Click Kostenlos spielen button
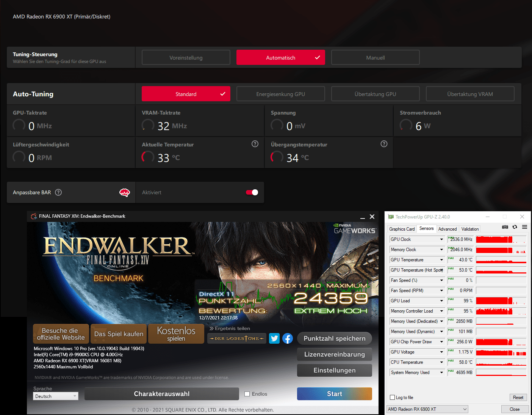 tap(176, 334)
